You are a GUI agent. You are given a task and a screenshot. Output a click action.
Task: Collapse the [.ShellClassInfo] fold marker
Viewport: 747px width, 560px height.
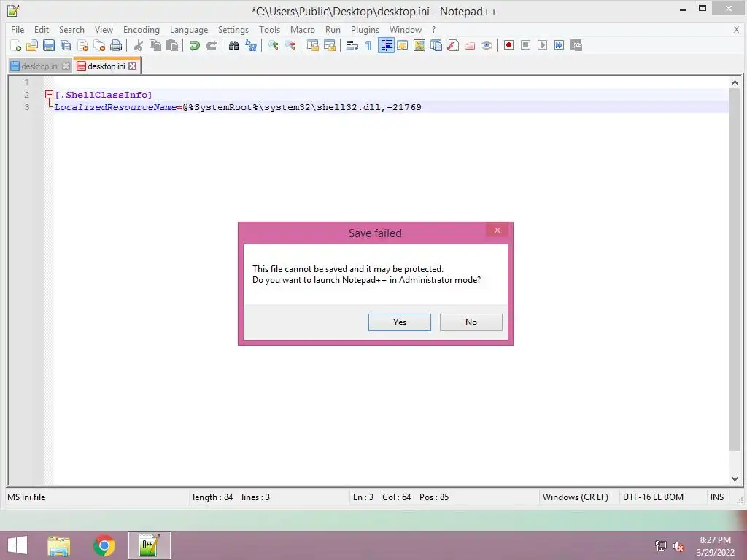(49, 95)
